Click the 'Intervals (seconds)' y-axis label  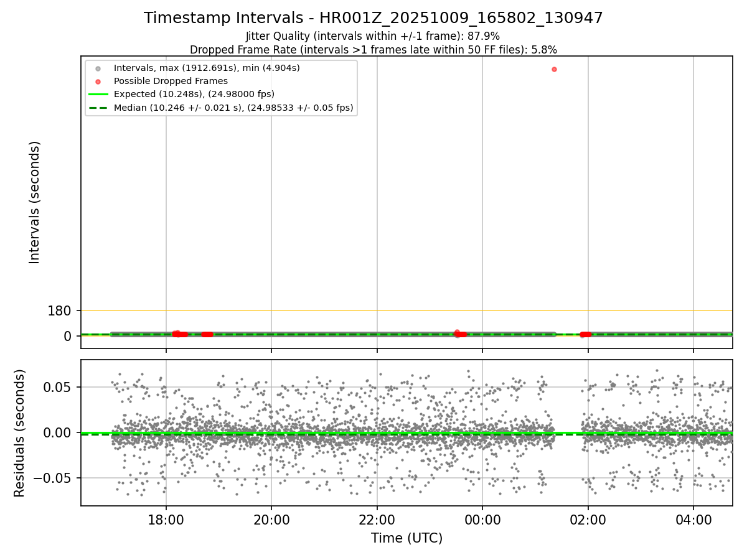pos(35,202)
